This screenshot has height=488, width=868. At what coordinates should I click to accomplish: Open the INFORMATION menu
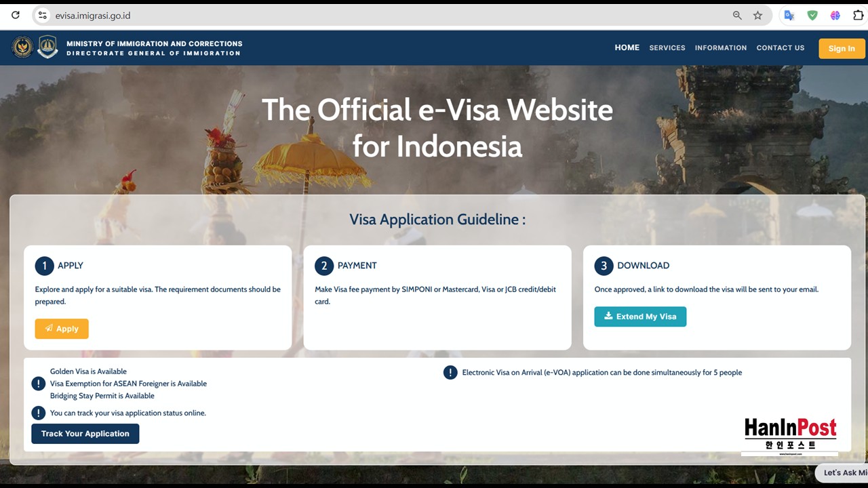click(x=720, y=48)
